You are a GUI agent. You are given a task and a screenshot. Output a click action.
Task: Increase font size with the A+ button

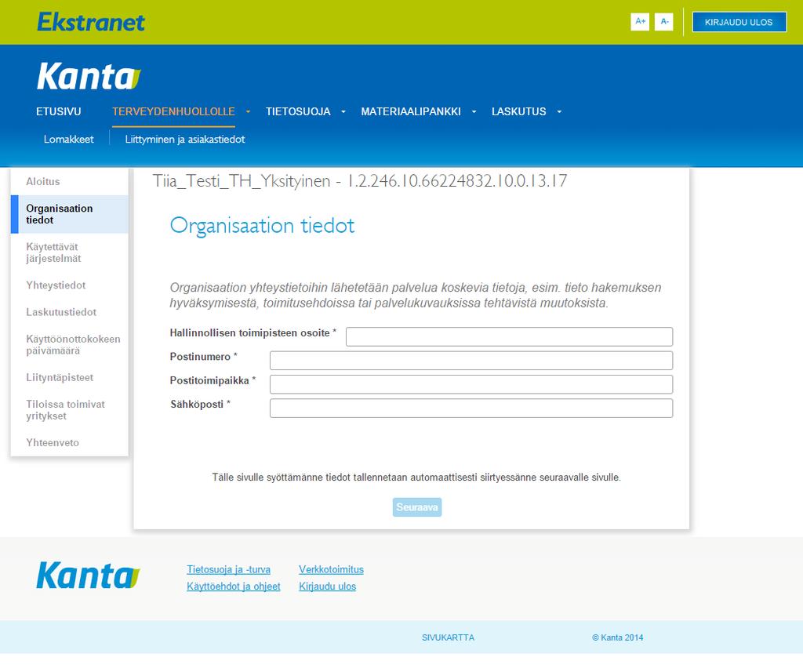(x=640, y=21)
